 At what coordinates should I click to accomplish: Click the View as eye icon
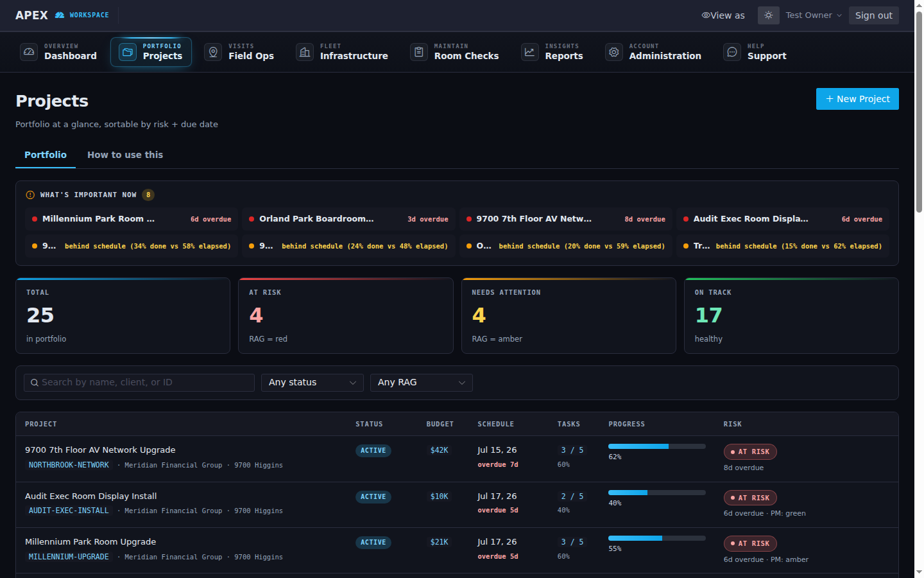pos(706,15)
